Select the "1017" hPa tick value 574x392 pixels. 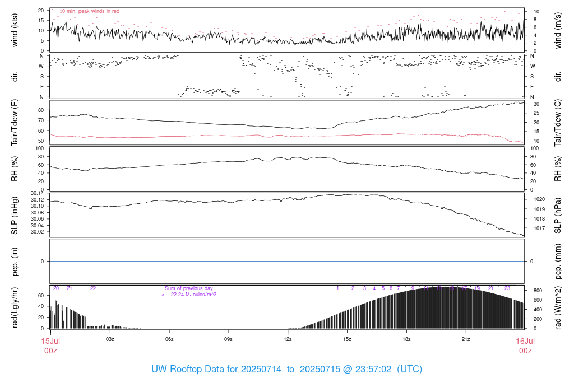coord(539,228)
